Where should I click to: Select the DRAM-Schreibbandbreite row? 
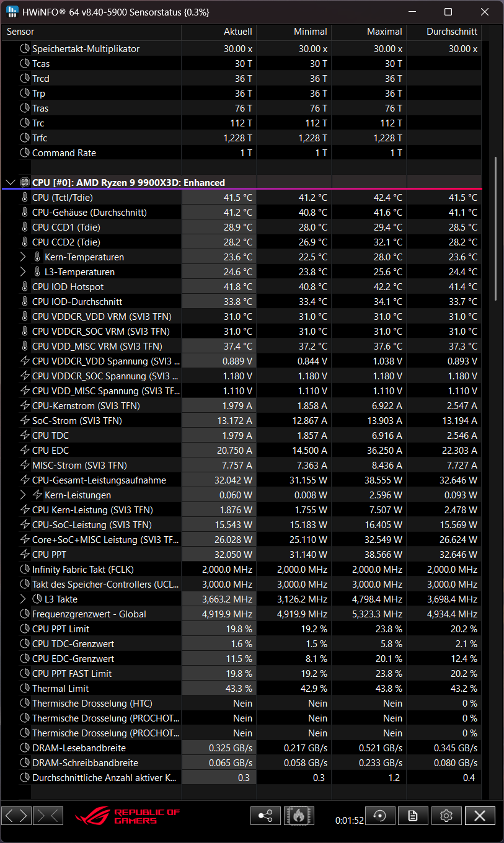[242, 762]
